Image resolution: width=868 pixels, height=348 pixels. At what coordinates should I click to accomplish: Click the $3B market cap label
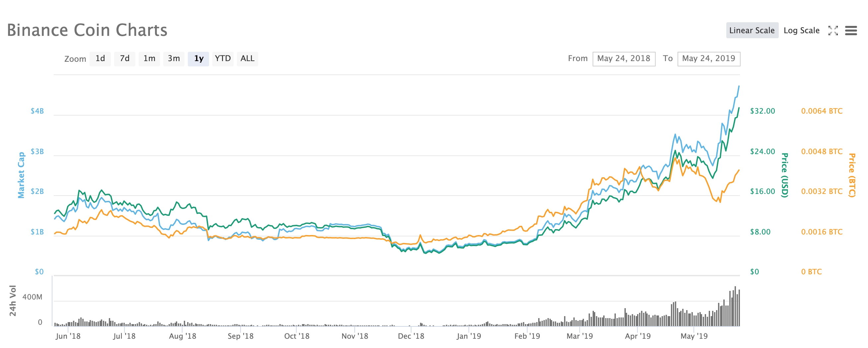tap(37, 151)
